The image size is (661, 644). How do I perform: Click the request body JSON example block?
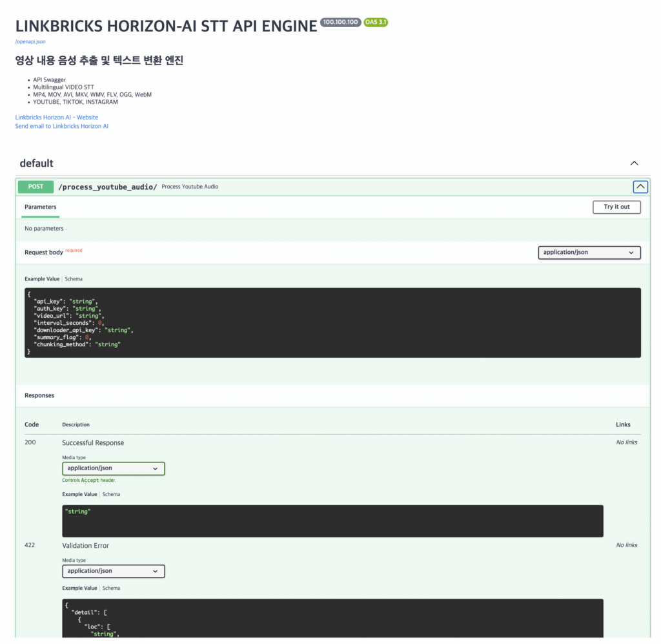332,323
